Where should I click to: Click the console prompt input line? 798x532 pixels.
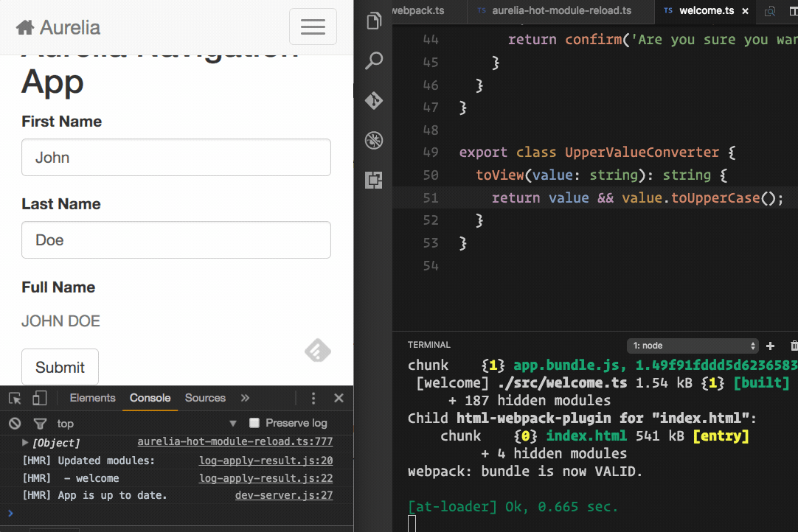[x=176, y=513]
